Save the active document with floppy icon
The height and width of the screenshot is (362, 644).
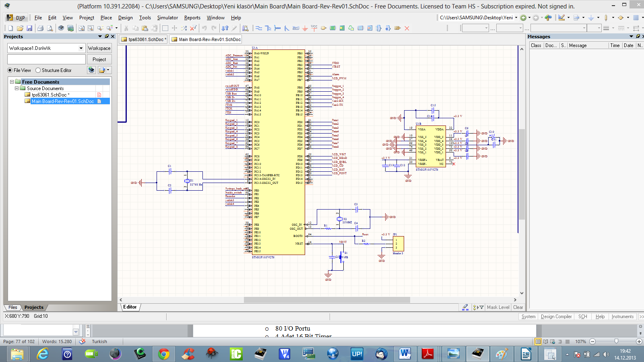point(29,28)
